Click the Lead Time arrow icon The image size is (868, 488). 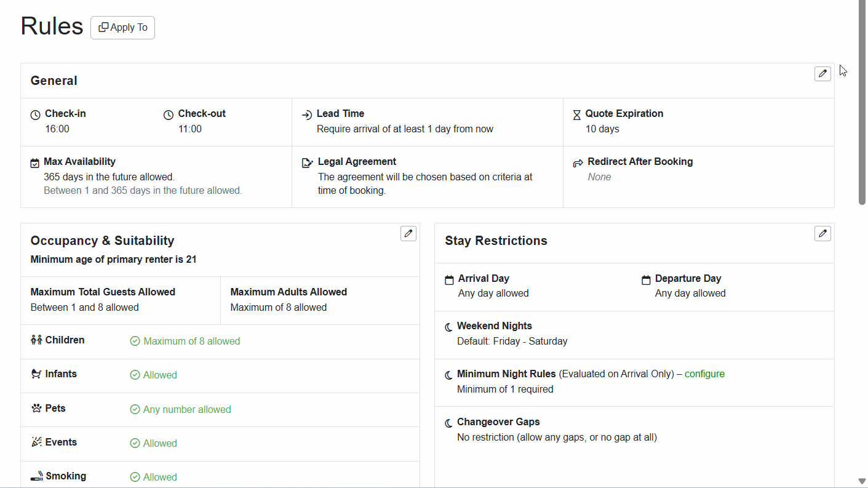[306, 114]
